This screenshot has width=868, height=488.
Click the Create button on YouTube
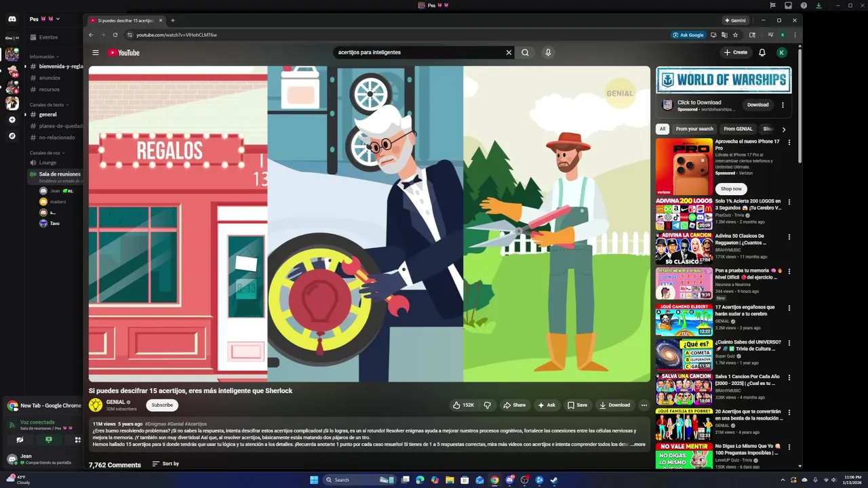click(x=736, y=52)
